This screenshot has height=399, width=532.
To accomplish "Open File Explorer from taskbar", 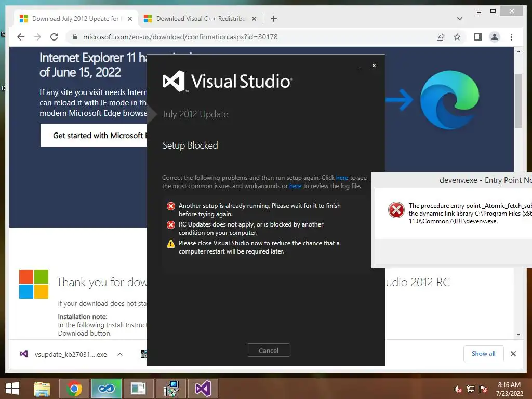I will [x=42, y=389].
